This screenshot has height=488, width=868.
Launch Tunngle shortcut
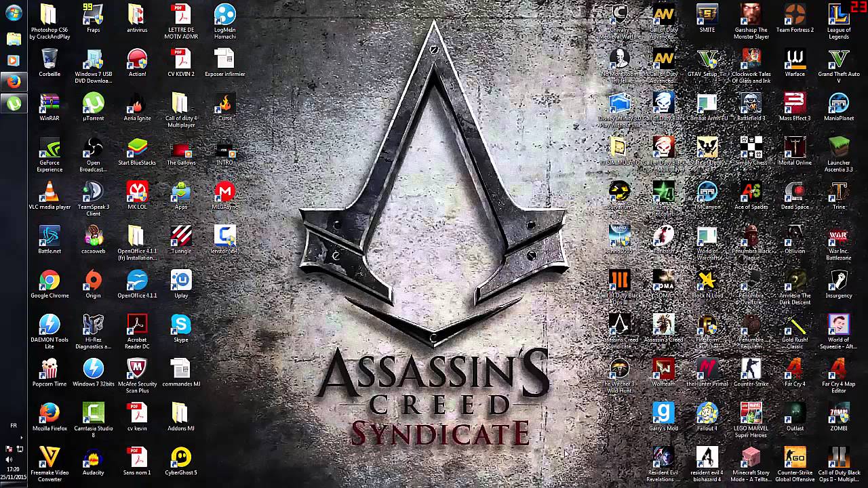(x=181, y=240)
